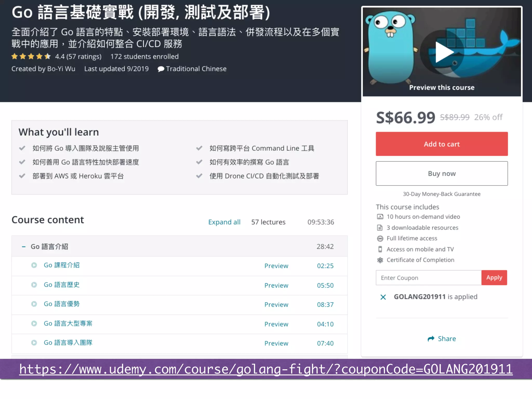Click the Certificate of Completion icon
Viewport: 532px width, 399px height.
click(380, 260)
